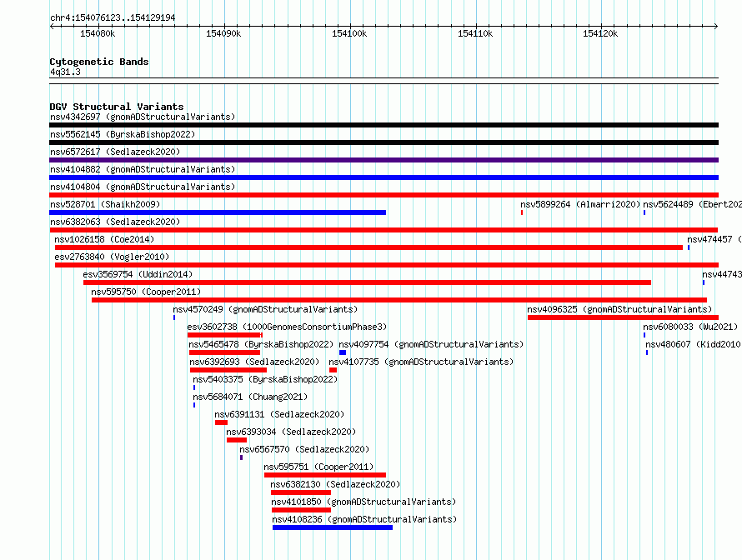Image resolution: width=742 pixels, height=560 pixels.
Task: Open the nsv474457 variant label
Action: pos(714,239)
